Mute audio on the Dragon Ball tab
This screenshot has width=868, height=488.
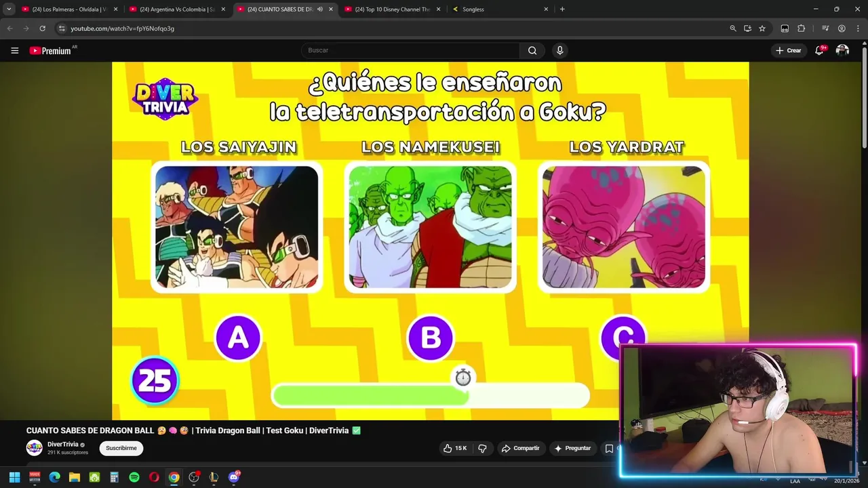click(x=319, y=9)
